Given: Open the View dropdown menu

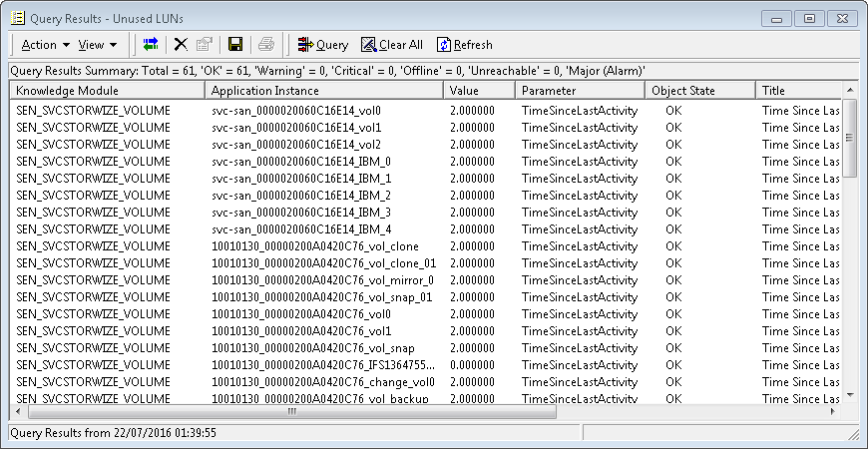Looking at the screenshot, I should (97, 45).
